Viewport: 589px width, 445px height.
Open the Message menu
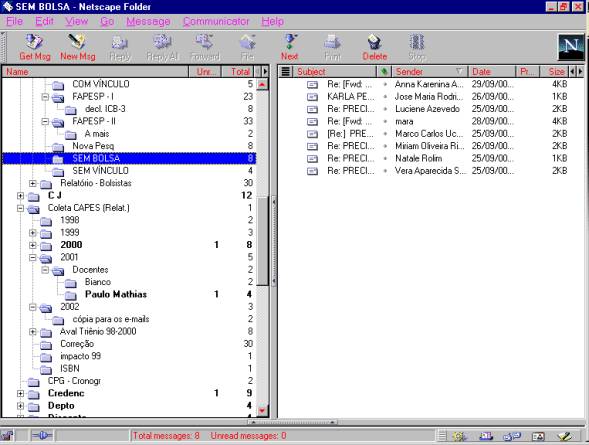(x=148, y=21)
